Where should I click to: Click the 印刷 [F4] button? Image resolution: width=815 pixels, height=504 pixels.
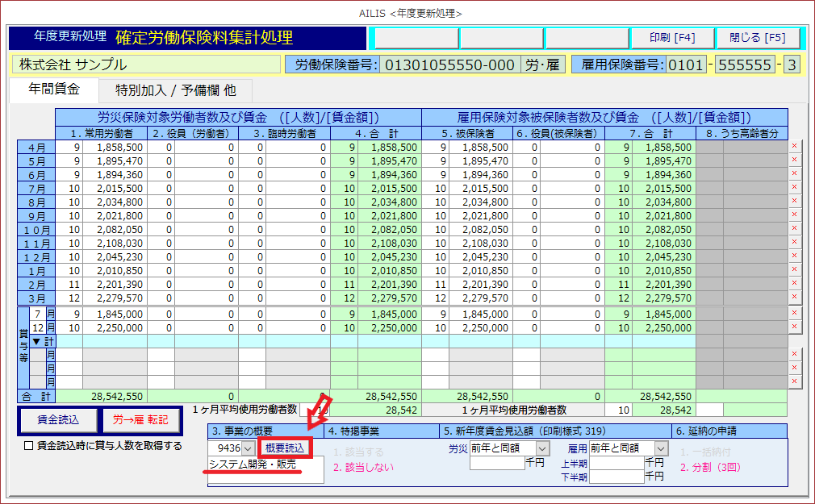coord(671,38)
